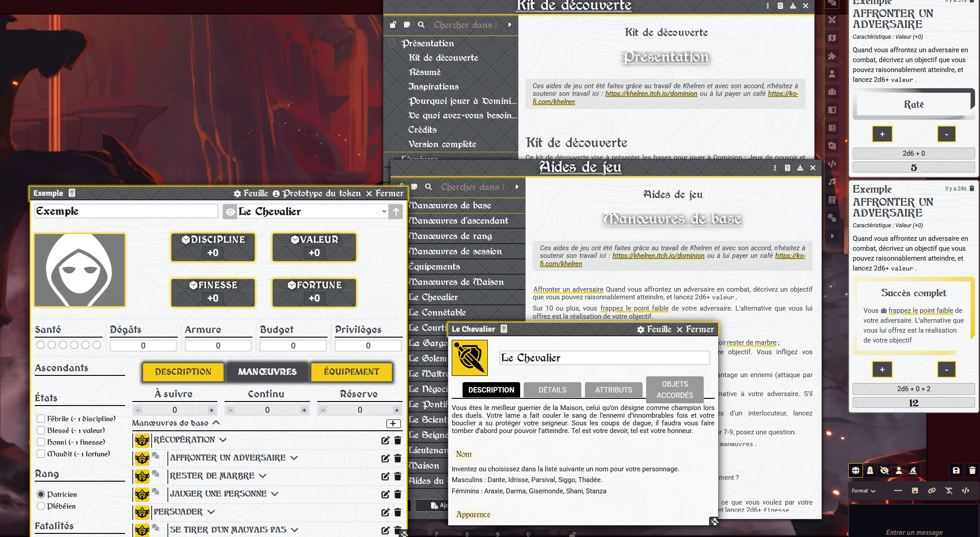The image size is (980, 537).
Task: Delete the Affronter un adversaire manoeuvre
Action: coord(398,458)
